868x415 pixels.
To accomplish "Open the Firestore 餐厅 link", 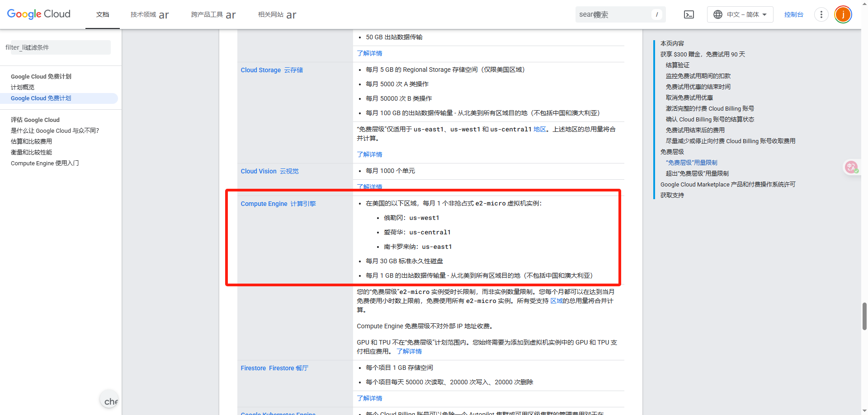I will (x=274, y=368).
